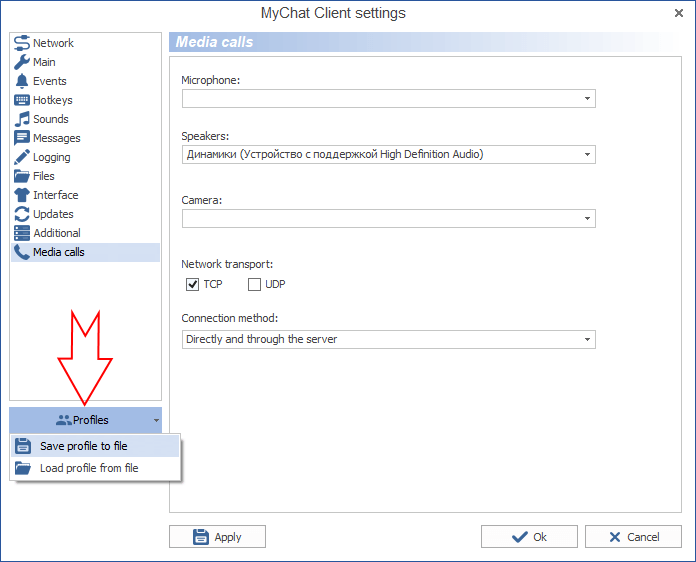
Task: Expand the Microphone dropdown list
Action: [x=588, y=98]
